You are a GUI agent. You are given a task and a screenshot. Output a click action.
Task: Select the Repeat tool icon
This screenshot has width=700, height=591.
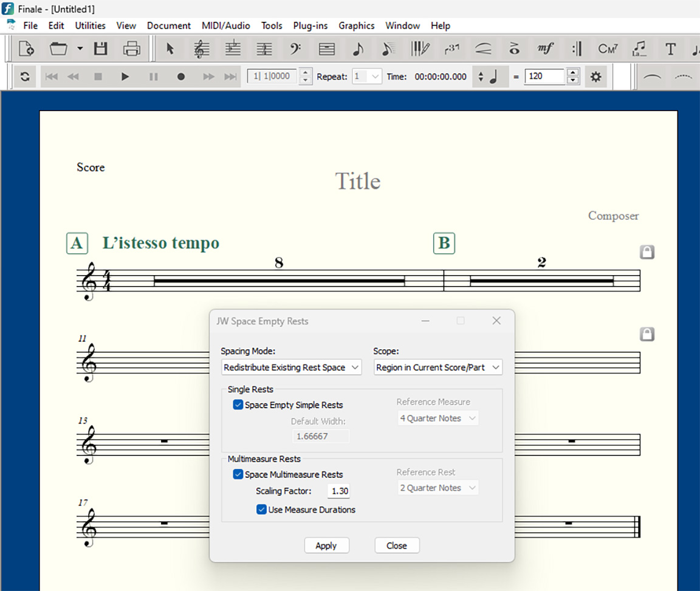577,49
